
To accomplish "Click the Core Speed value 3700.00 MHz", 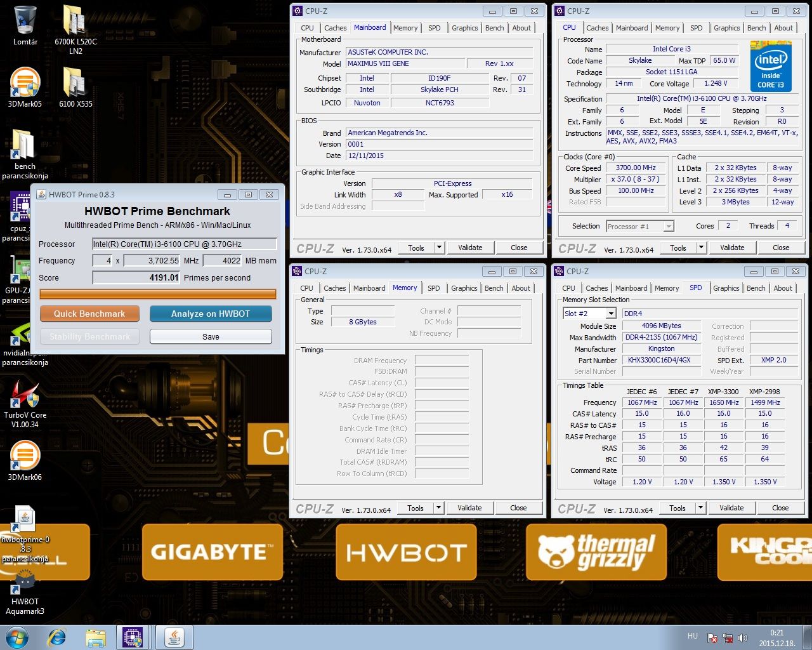I will coord(636,168).
